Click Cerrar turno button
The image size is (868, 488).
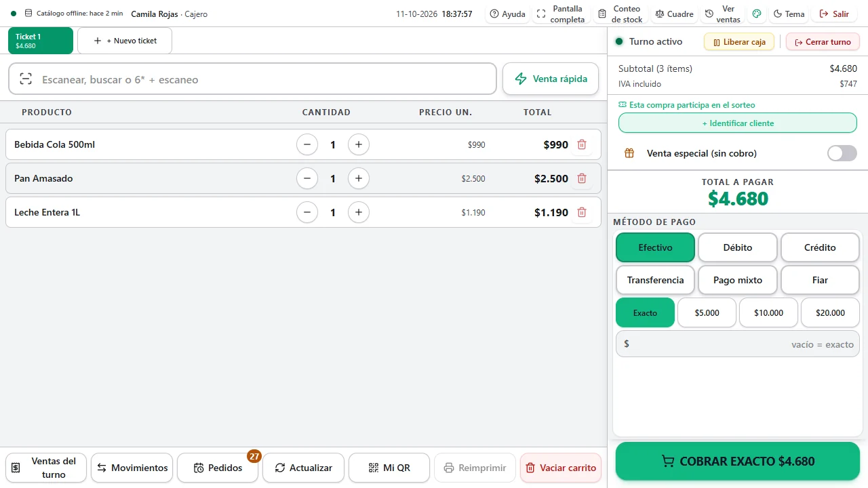[x=823, y=42]
